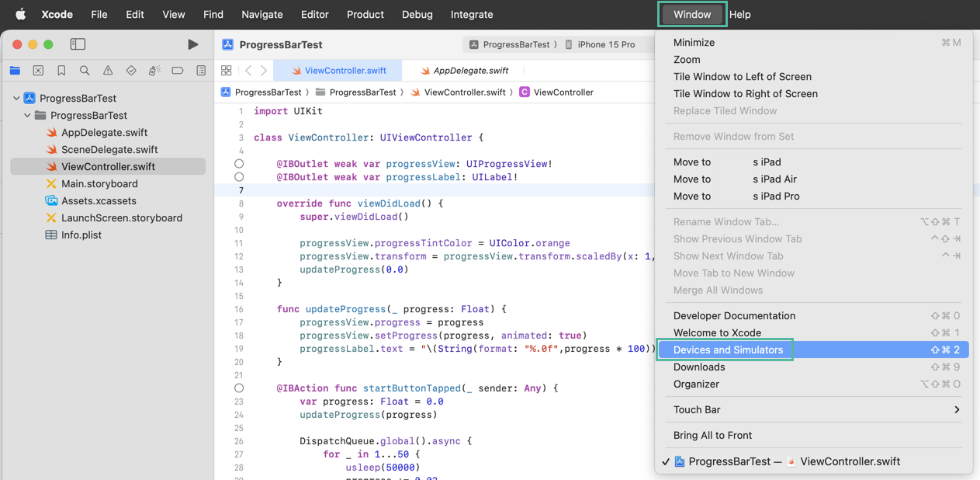Switch to the AppDelegate.swift editor tab
Image resolution: width=980 pixels, height=480 pixels.
tap(464, 71)
